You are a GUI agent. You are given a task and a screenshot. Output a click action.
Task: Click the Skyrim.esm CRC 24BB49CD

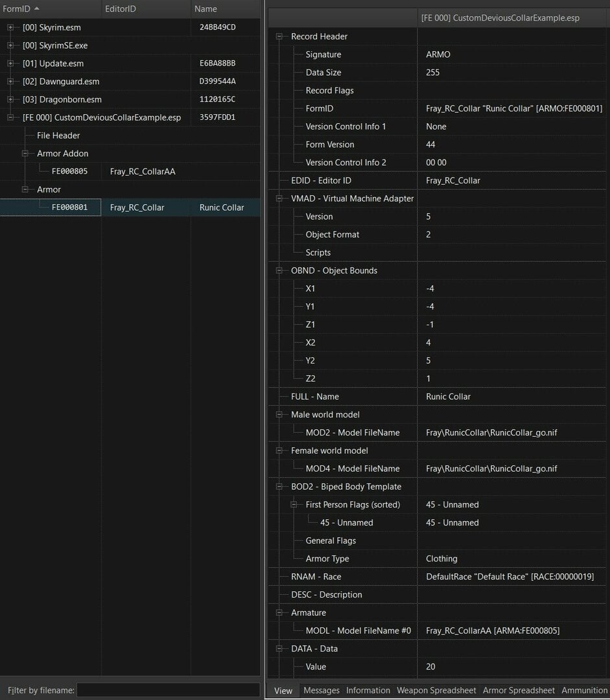pyautogui.click(x=217, y=27)
